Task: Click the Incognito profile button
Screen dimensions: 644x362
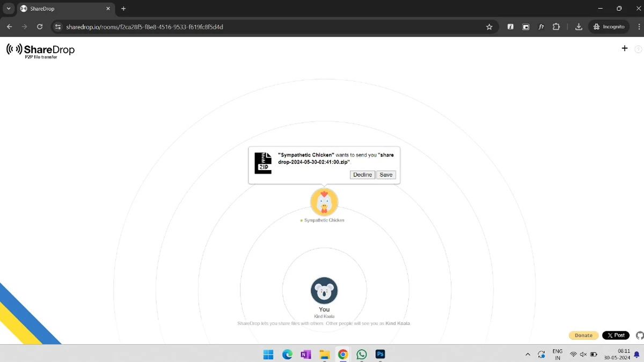Action: (609, 27)
